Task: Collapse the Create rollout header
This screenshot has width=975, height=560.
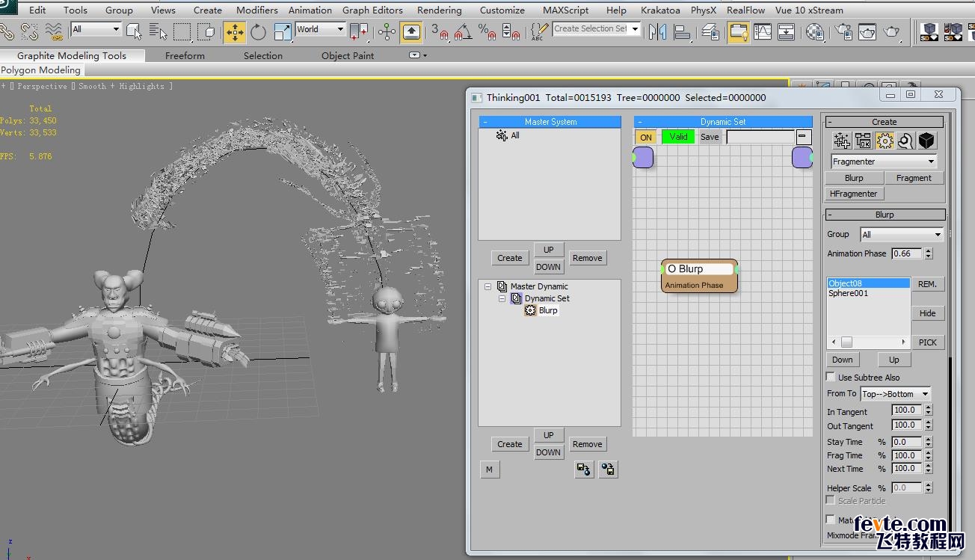Action: (x=885, y=122)
